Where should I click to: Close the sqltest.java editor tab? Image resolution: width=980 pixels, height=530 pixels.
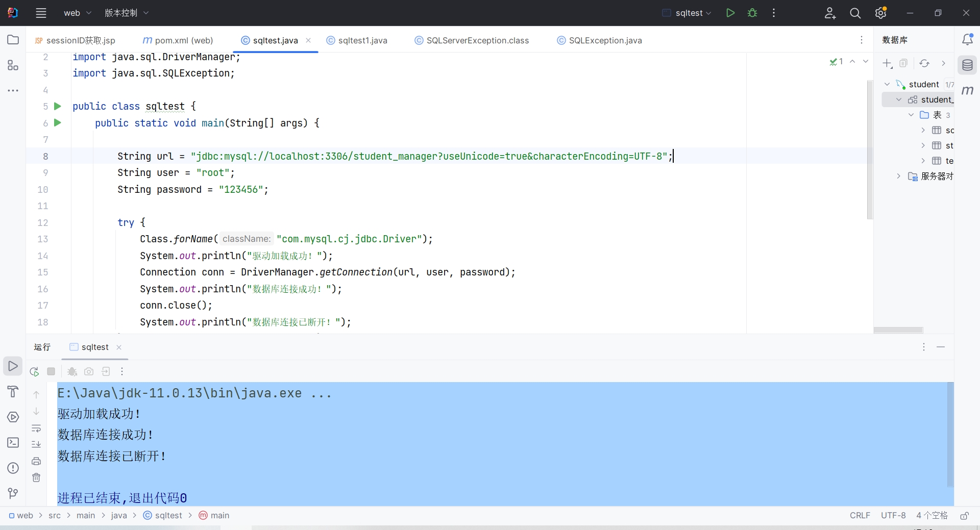point(308,40)
